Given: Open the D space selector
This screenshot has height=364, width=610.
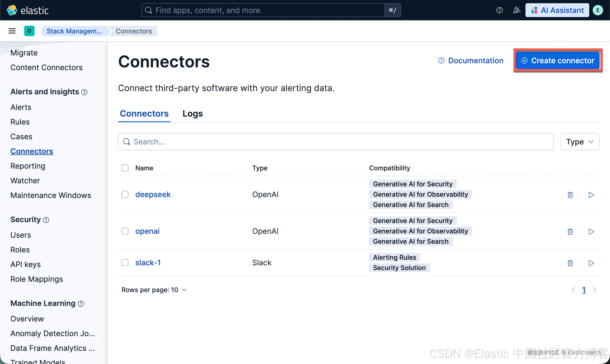Looking at the screenshot, I should (29, 31).
